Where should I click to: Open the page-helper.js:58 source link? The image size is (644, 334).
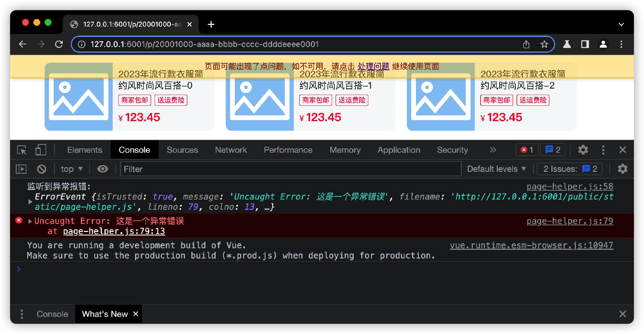(570, 187)
